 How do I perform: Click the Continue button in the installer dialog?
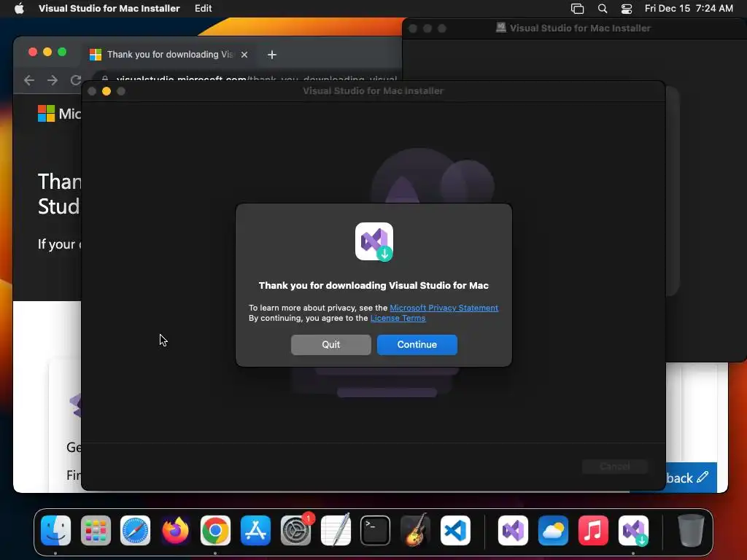417,344
